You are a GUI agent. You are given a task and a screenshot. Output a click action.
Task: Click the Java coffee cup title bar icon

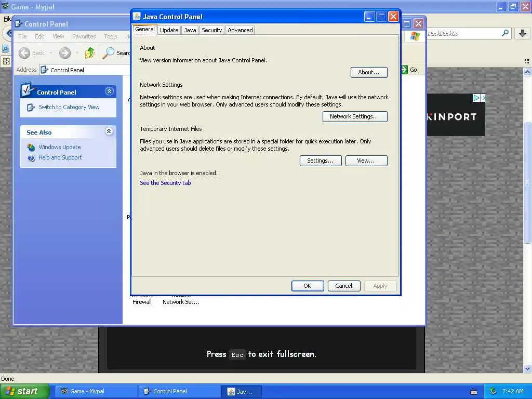(x=137, y=16)
